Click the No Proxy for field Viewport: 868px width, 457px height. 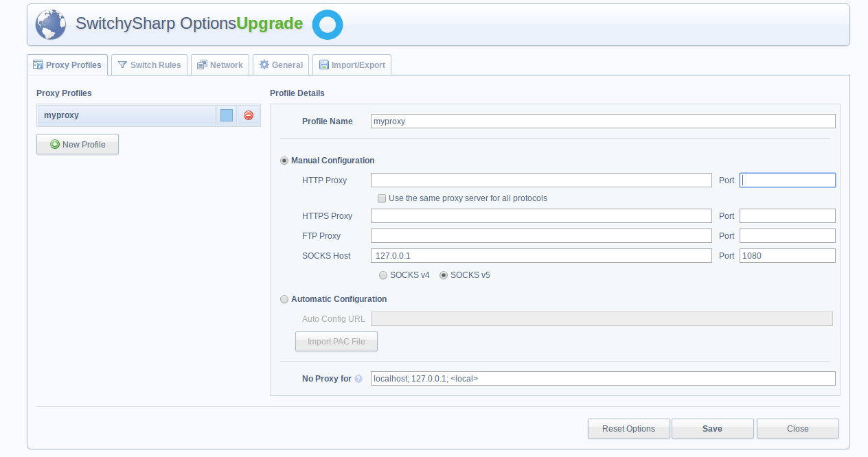[x=603, y=379]
